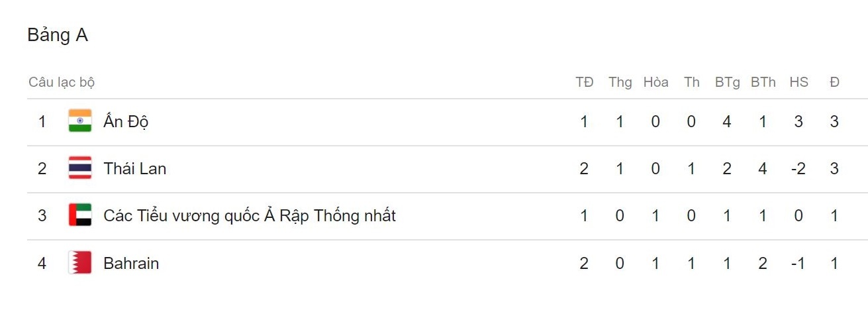Click the HS goal difference header
This screenshot has width=868, height=312.
click(x=798, y=82)
